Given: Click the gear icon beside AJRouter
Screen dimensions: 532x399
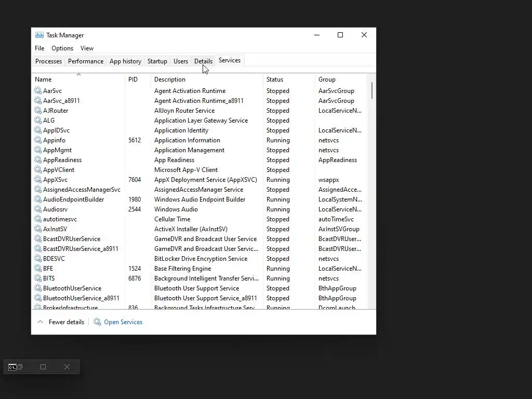Looking at the screenshot, I should 37,110.
